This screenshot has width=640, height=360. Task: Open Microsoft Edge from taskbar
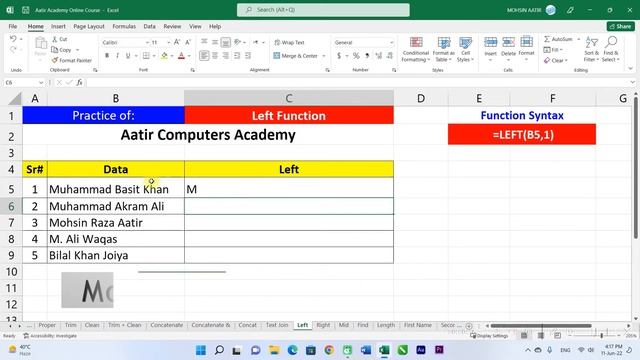tap(292, 350)
